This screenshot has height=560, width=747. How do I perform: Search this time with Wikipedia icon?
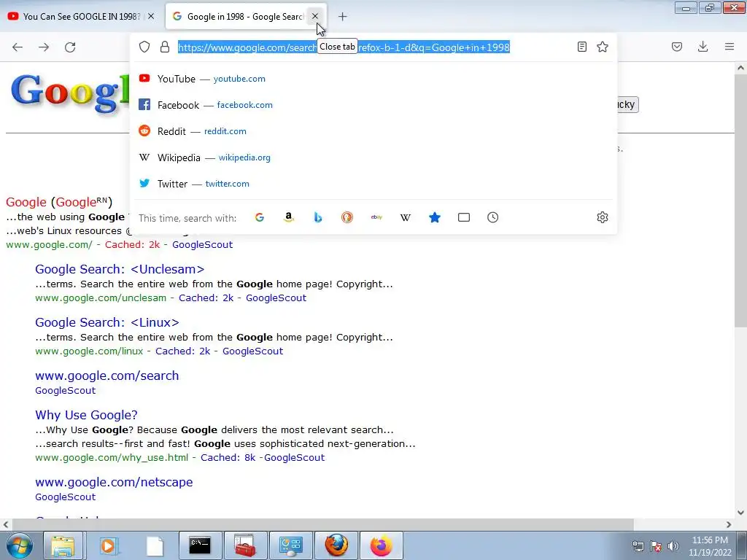(406, 217)
